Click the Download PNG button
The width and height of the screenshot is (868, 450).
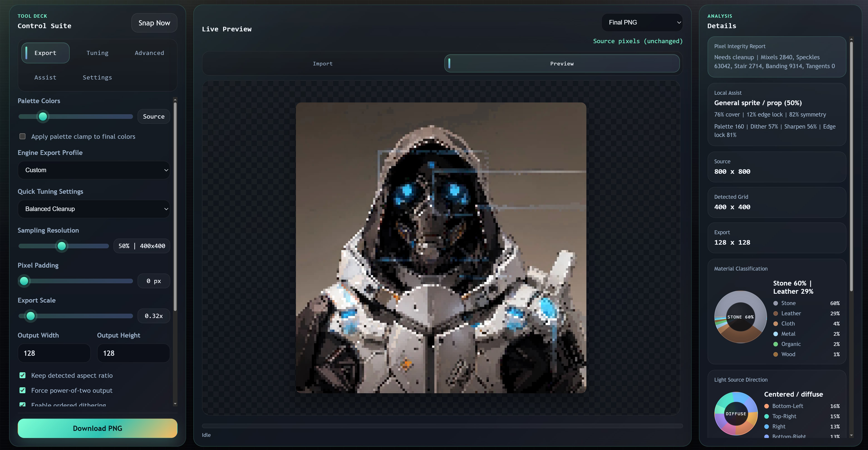97,428
